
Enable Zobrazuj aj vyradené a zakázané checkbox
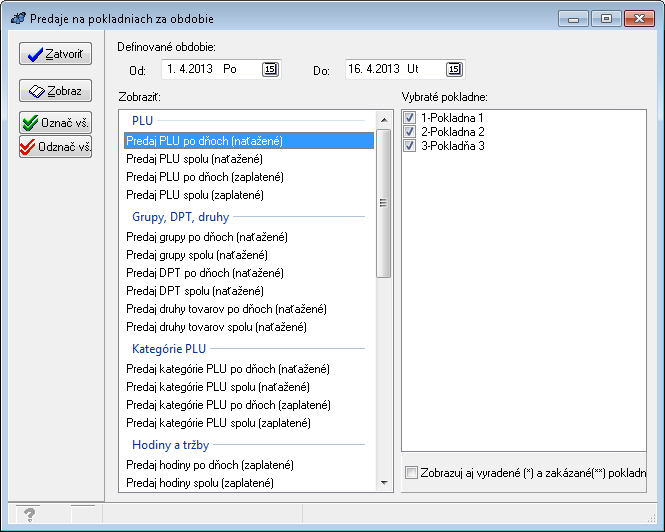[x=411, y=471]
